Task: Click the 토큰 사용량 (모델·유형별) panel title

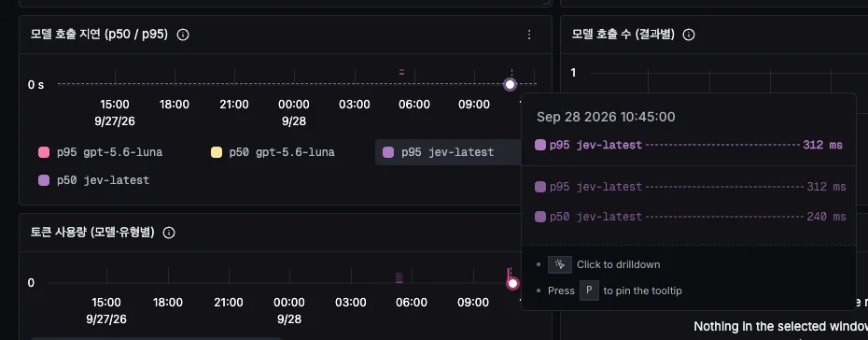Action: 92,233
